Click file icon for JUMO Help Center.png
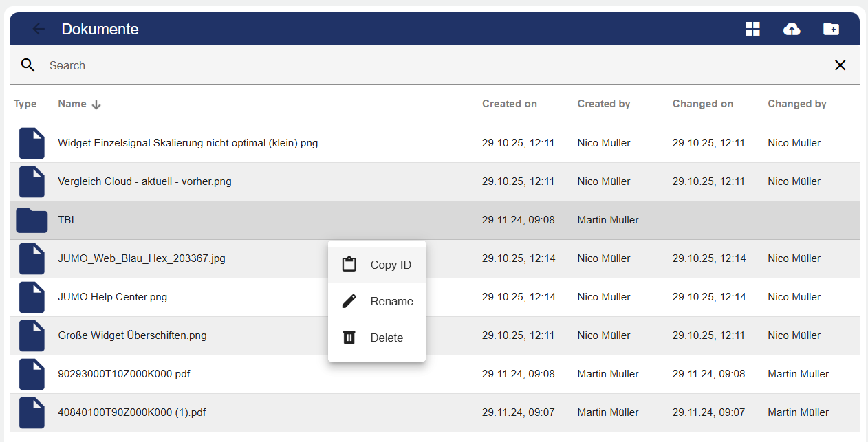This screenshot has height=442, width=868. tap(32, 297)
